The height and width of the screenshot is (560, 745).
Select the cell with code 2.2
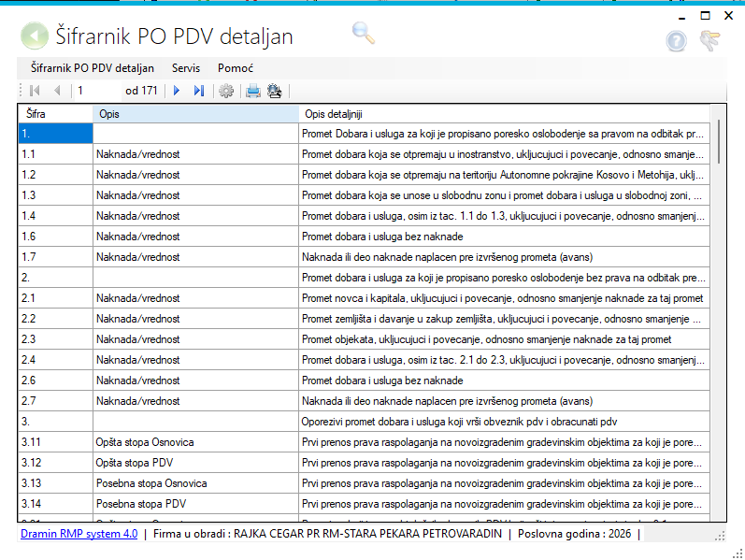point(55,319)
